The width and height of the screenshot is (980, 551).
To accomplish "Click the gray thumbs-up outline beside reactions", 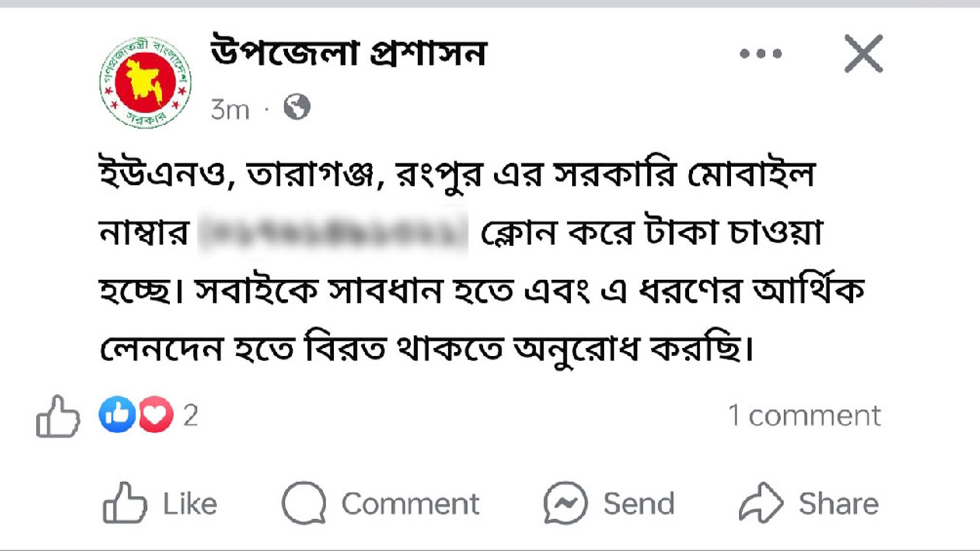I will (57, 417).
